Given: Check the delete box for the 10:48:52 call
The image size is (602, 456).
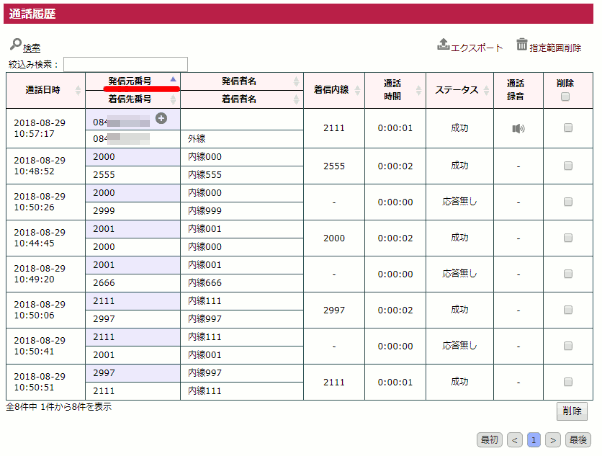Looking at the screenshot, I should click(x=568, y=165).
